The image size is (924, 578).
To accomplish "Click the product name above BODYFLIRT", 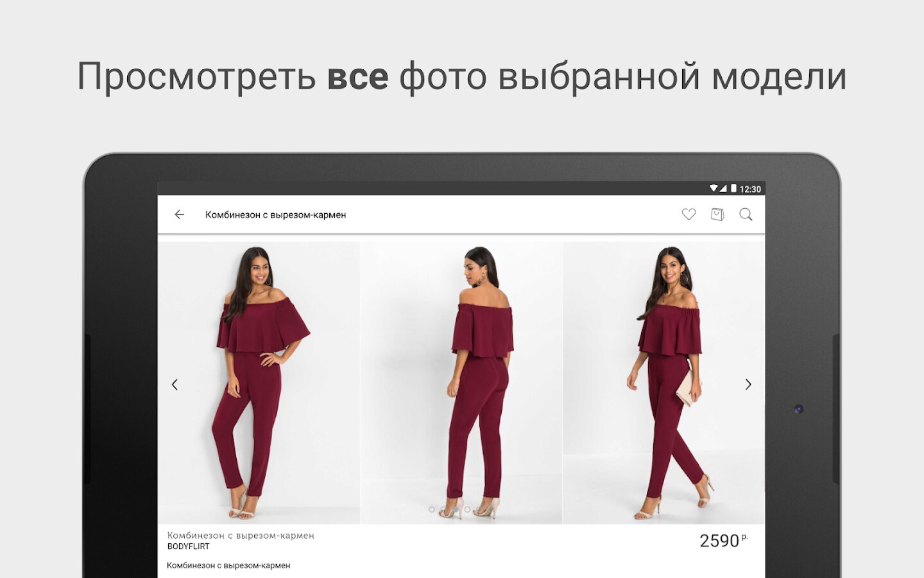I will pos(241,535).
